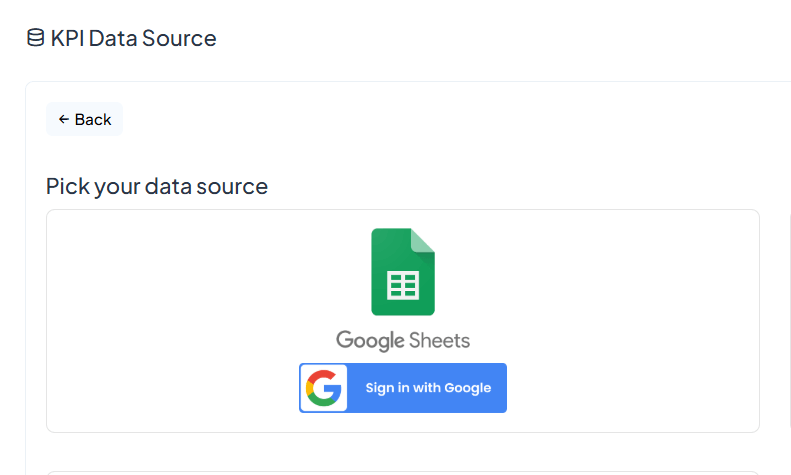Viewport: 791px width, 475px height.
Task: Click the folded corner of the Sheets icon
Action: tap(423, 240)
